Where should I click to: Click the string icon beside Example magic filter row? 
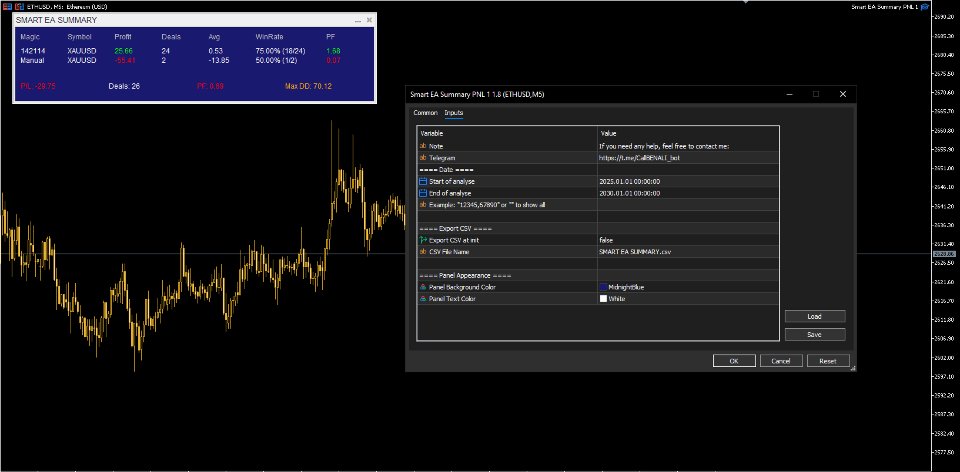click(422, 205)
